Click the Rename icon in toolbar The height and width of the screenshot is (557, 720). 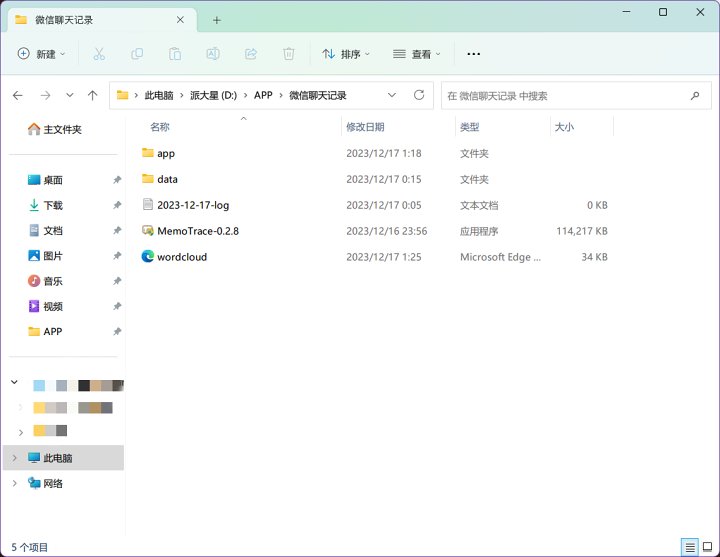point(213,54)
